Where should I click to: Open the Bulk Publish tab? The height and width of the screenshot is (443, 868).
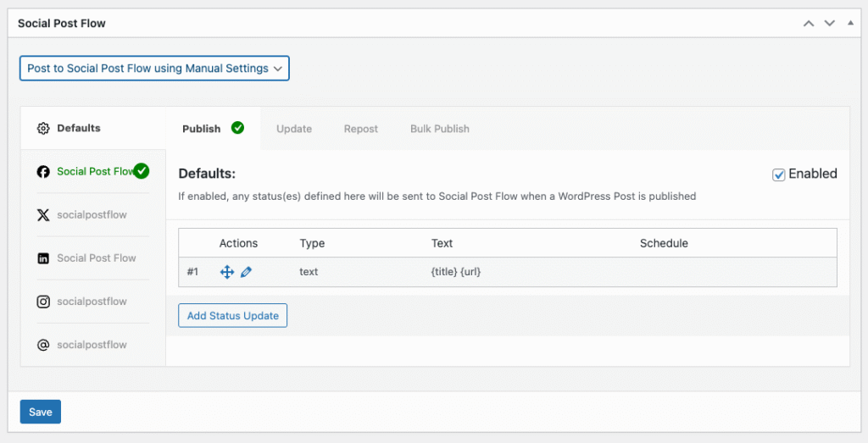click(440, 128)
